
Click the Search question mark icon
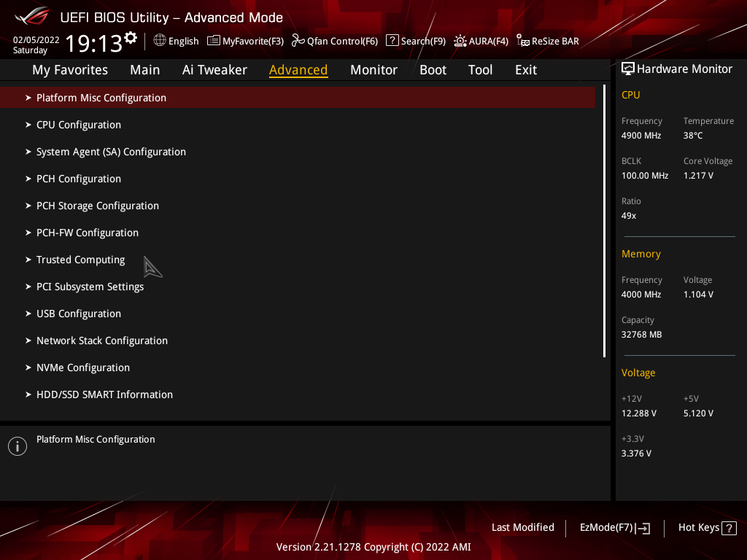pos(392,40)
